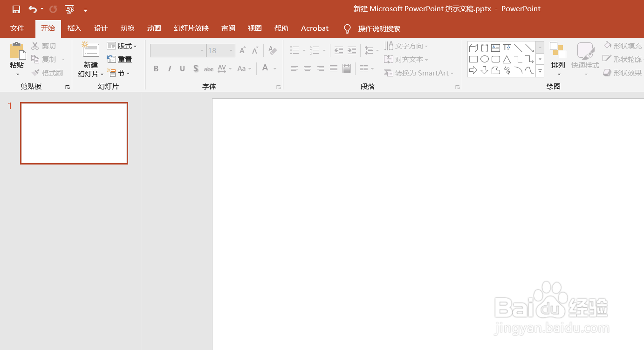
Task: Select the Scribble shape
Action: coord(507,70)
